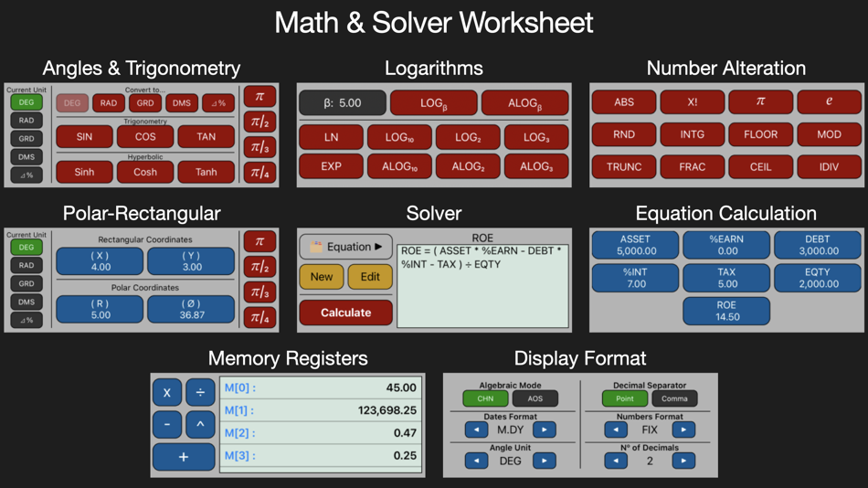Click the LN button
This screenshot has width=868, height=488.
331,137
